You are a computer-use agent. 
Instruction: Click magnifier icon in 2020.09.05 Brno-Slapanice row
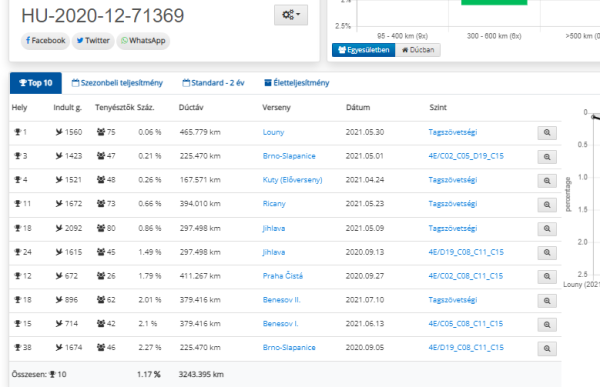[547, 349]
